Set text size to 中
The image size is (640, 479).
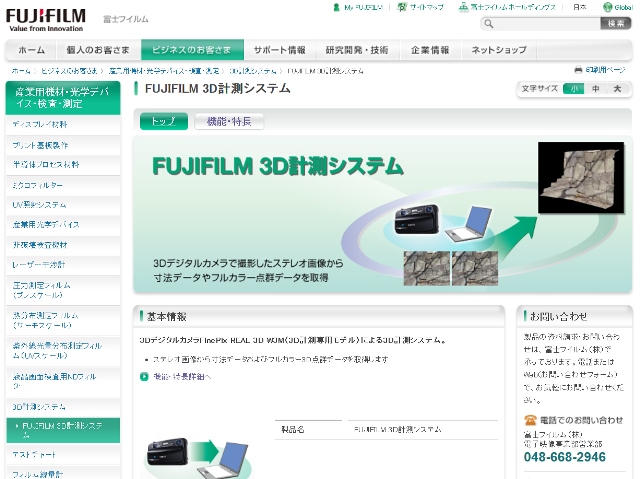point(596,89)
